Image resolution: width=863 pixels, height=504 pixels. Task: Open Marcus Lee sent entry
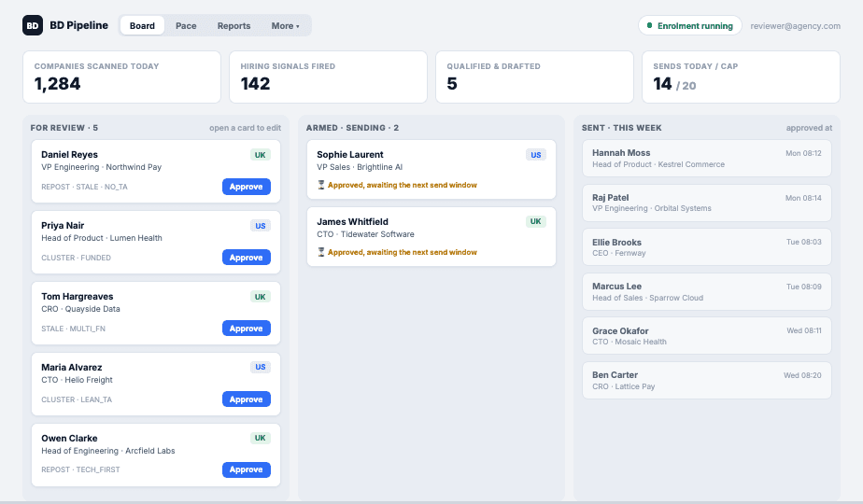pyautogui.click(x=707, y=291)
